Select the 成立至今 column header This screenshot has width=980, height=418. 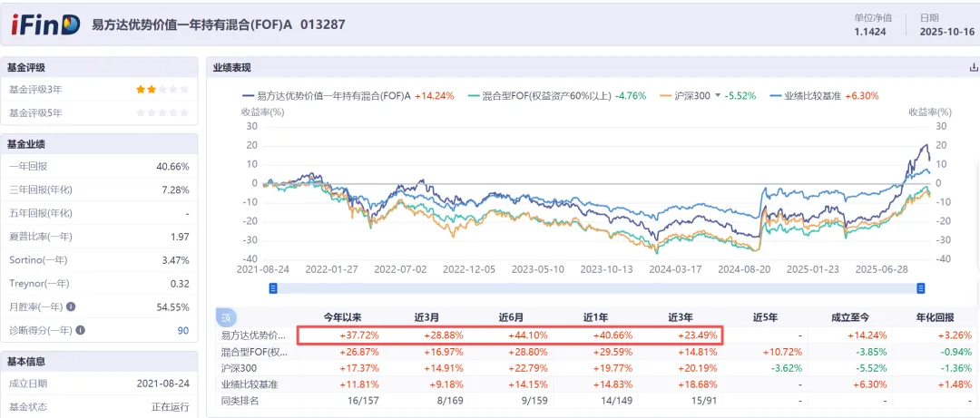click(852, 318)
